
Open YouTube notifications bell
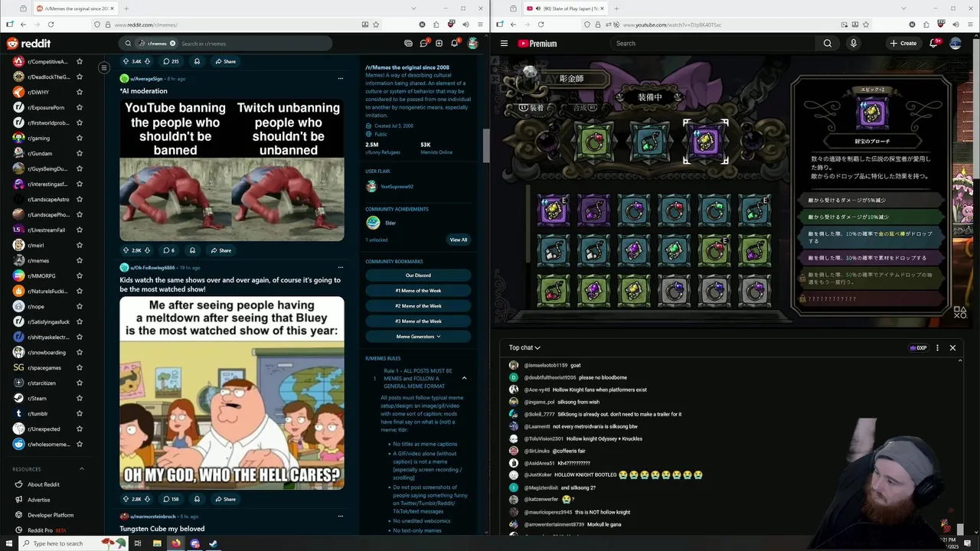pyautogui.click(x=933, y=44)
